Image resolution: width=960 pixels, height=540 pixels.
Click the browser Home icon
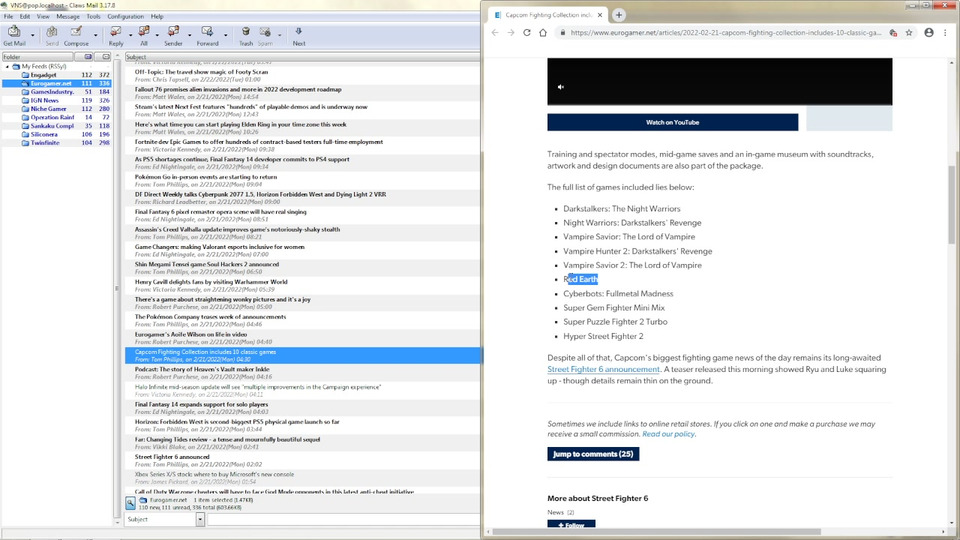coord(543,32)
